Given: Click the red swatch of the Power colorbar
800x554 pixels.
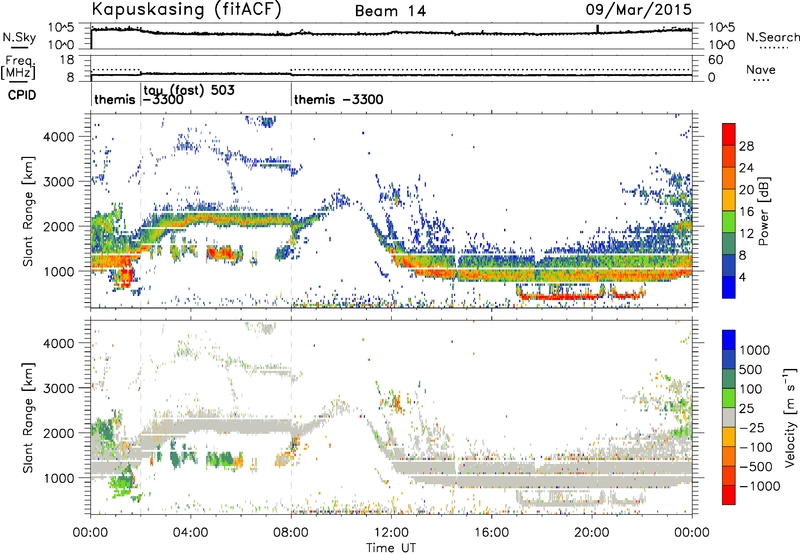Looking at the screenshot, I should (729, 135).
